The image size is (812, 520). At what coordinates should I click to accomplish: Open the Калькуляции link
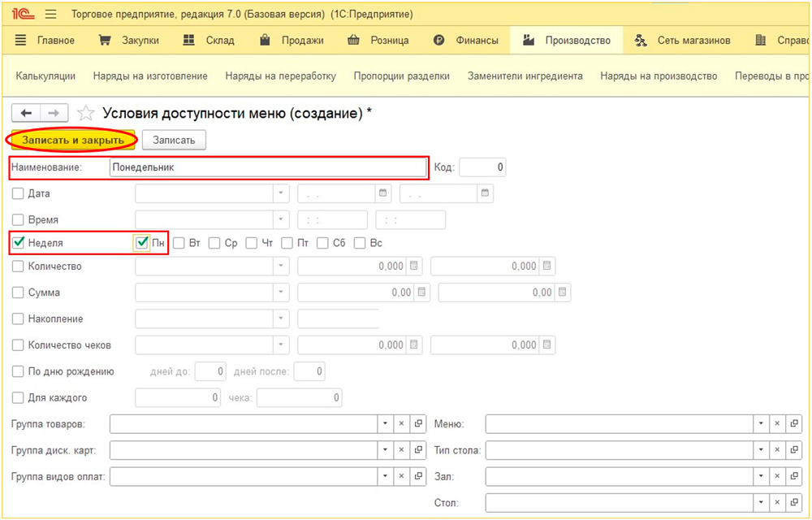pyautogui.click(x=45, y=76)
